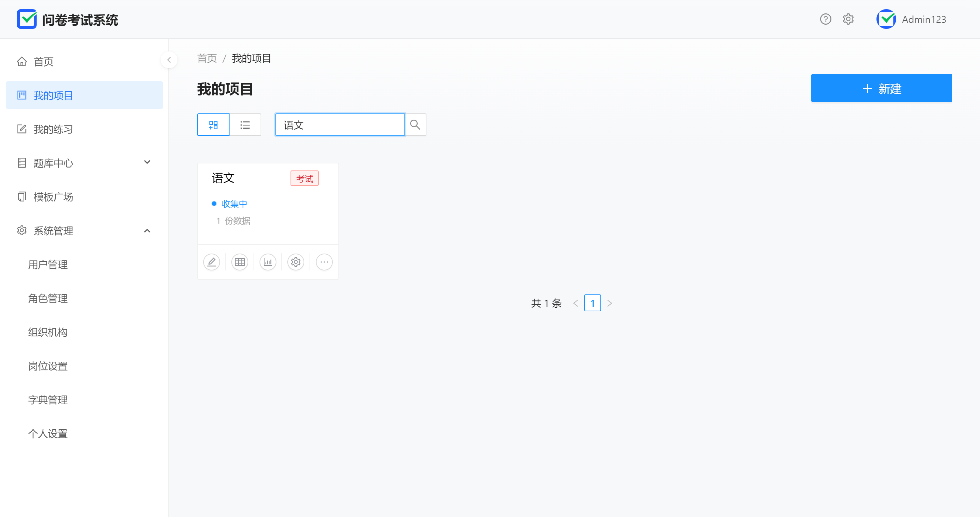This screenshot has width=980, height=517.
Task: Click the help question mark icon
Action: pos(825,19)
